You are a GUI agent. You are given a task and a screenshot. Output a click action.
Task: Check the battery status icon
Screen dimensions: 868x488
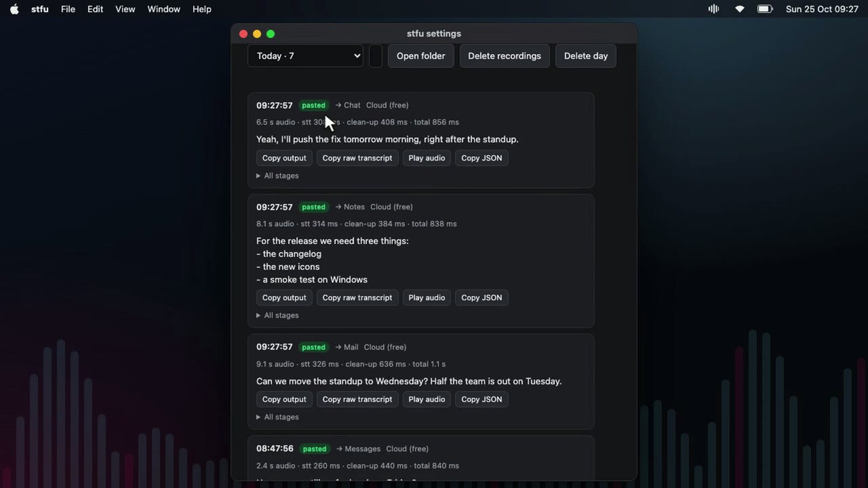765,9
